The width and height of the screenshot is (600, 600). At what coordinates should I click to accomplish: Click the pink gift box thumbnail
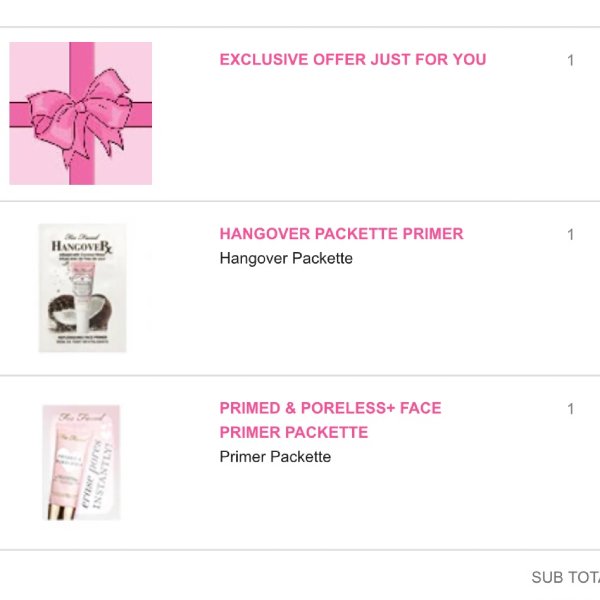click(x=81, y=114)
